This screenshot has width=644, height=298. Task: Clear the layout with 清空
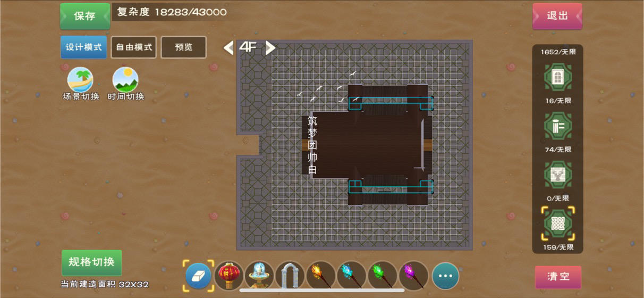click(x=558, y=277)
